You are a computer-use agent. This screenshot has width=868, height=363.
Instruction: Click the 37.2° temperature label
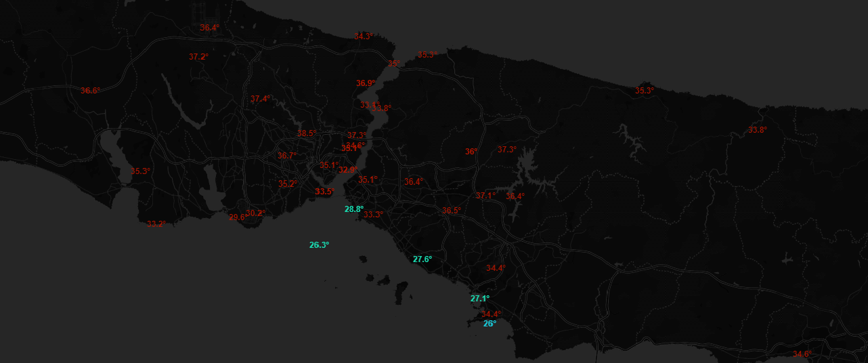(198, 57)
